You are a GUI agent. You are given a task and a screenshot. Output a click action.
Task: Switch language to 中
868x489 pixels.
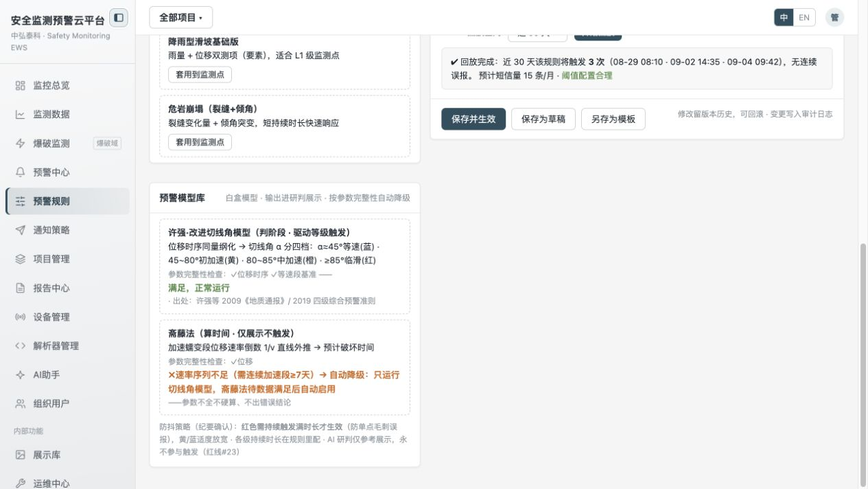784,18
